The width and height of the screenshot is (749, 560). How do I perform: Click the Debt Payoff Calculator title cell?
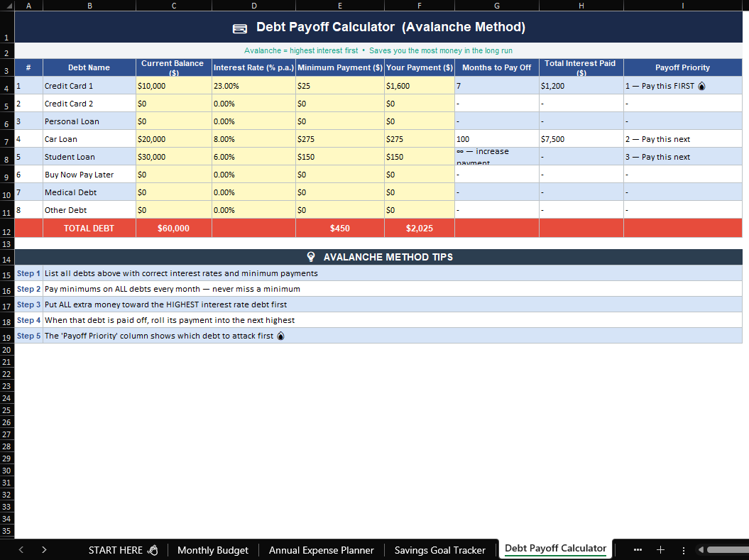pos(378,27)
